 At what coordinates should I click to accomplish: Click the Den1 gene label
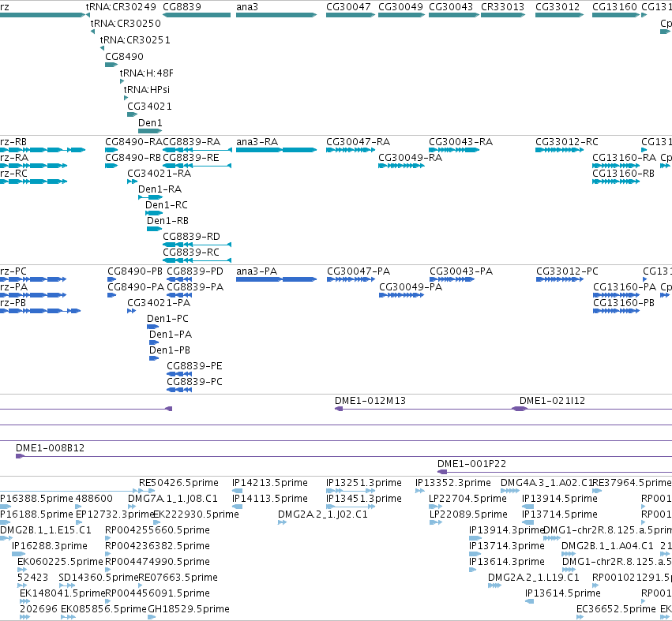click(150, 123)
